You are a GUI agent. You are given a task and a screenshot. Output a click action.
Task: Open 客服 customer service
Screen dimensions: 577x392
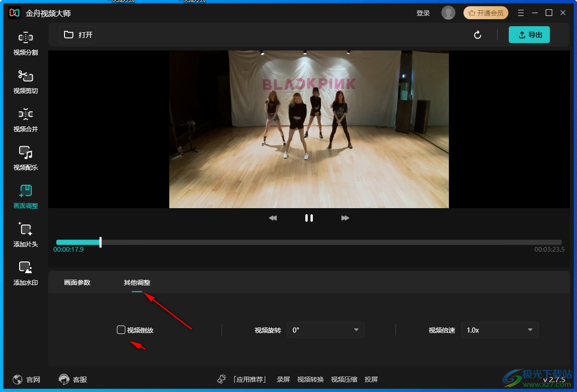point(73,379)
